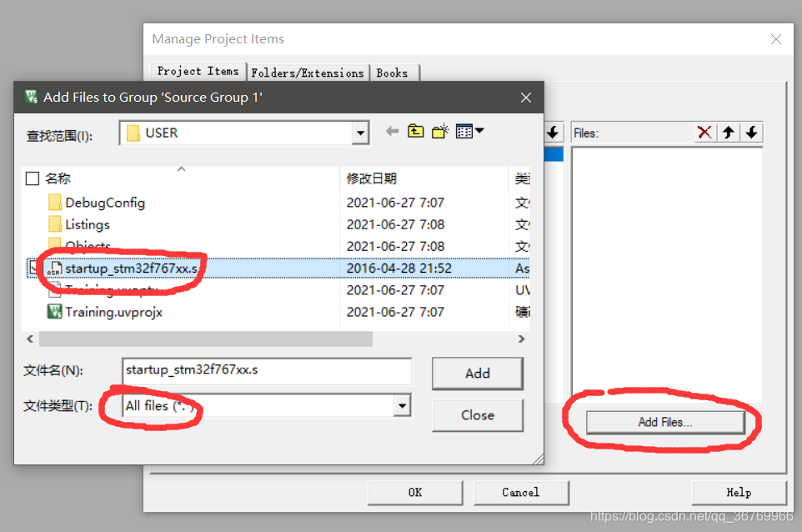Click the horizontal scrollbar thumb in file list
This screenshot has width=802, height=532.
pyautogui.click(x=206, y=339)
